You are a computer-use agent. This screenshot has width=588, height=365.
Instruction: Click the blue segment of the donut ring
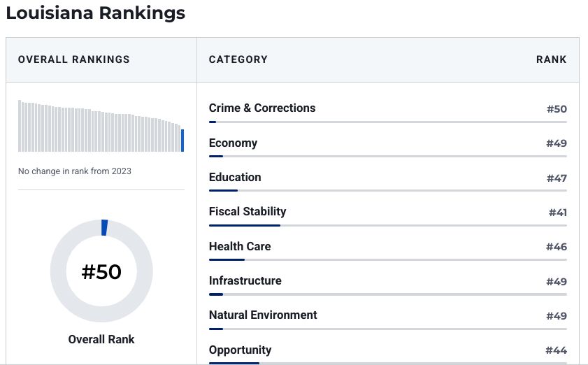coord(105,228)
